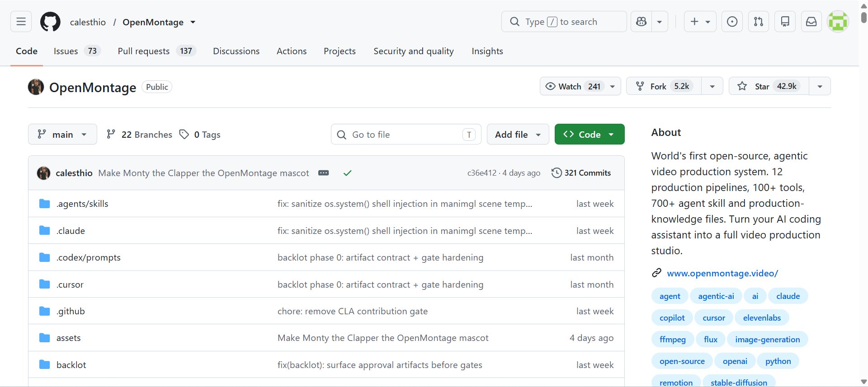Open the assets folder
868x387 pixels.
tap(68, 338)
